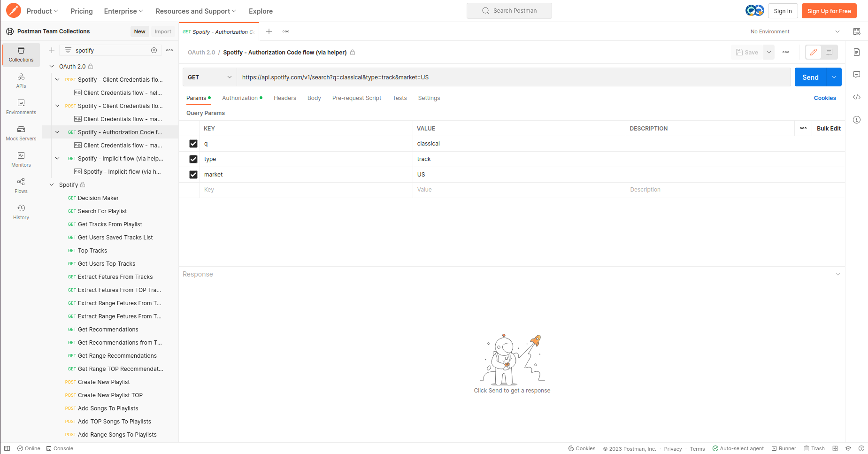Select the Collections sidebar icon
This screenshot has height=454, width=868.
pos(21,54)
